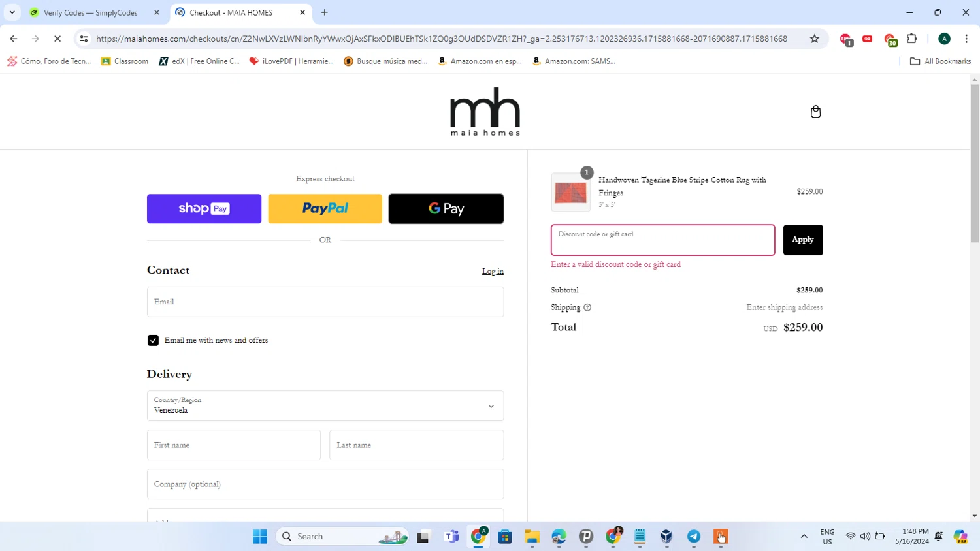Click the Apply discount button
The height and width of the screenshot is (551, 980).
pos(803,240)
